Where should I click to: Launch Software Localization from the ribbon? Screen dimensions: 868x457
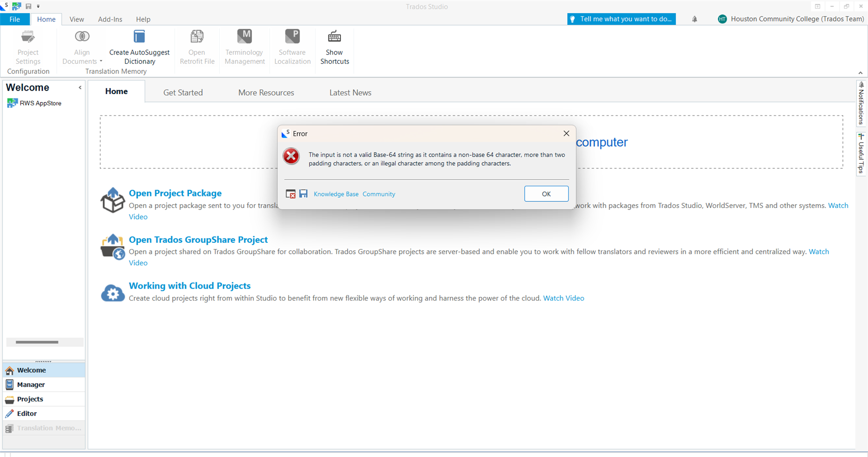[292, 46]
